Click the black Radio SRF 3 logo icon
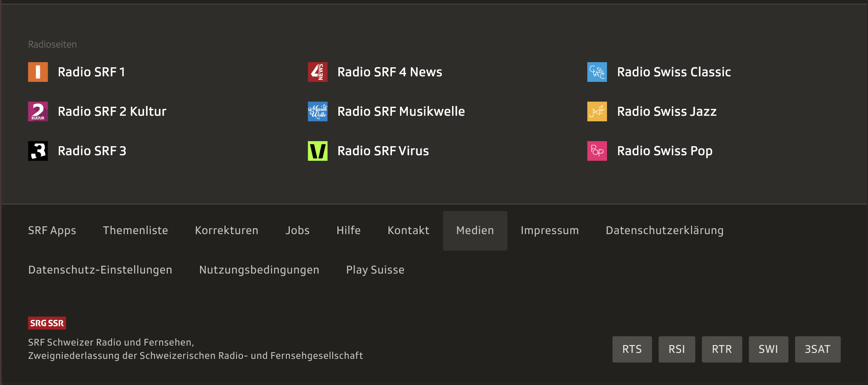Image resolution: width=868 pixels, height=385 pixels. (x=38, y=151)
